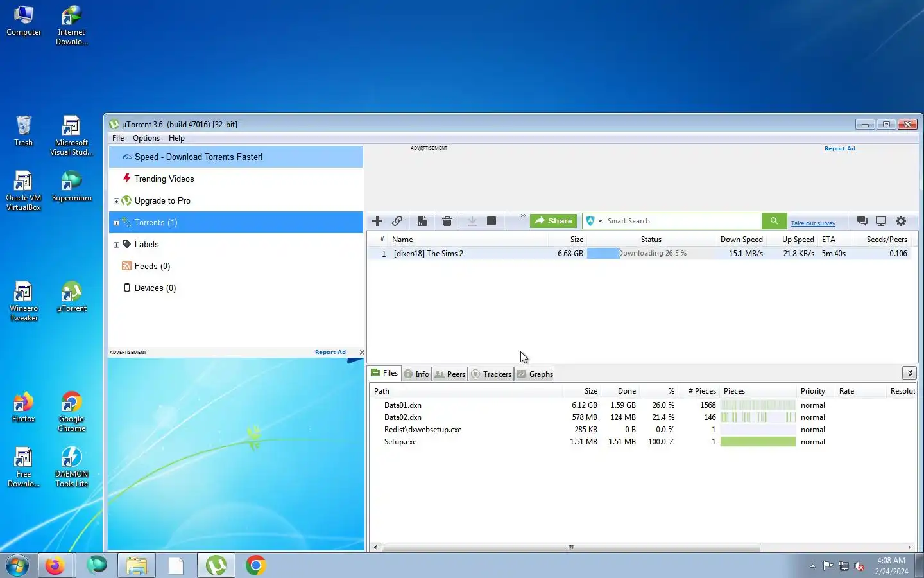Image resolution: width=924 pixels, height=578 pixels.
Task: Click the remote monitor icon in toolbar
Action: [881, 221]
